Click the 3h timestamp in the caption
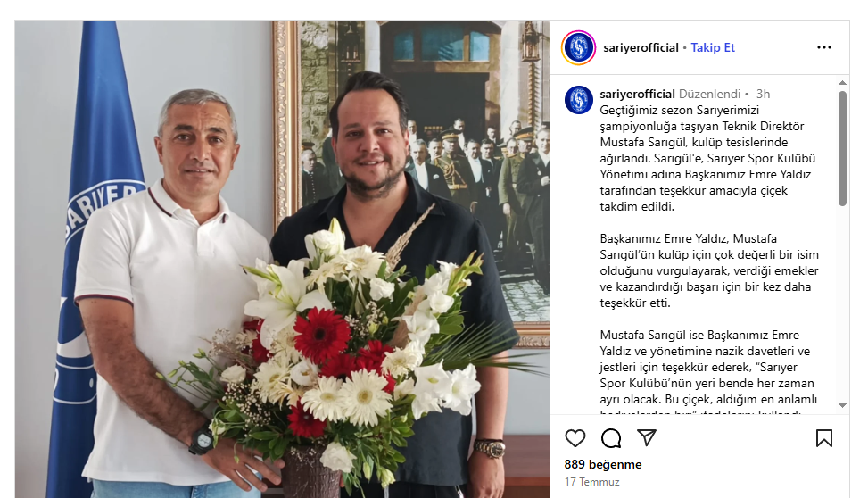This screenshot has height=498, width=868. pos(763,94)
